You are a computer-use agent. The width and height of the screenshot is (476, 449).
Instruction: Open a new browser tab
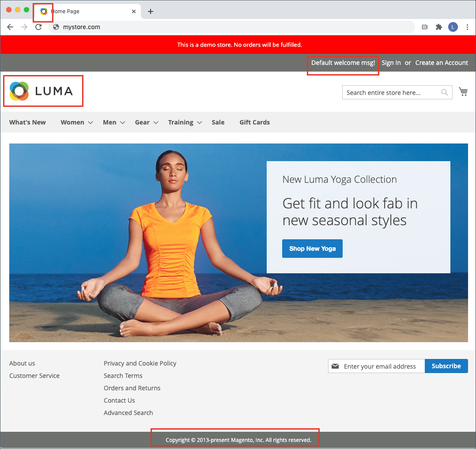(x=151, y=11)
